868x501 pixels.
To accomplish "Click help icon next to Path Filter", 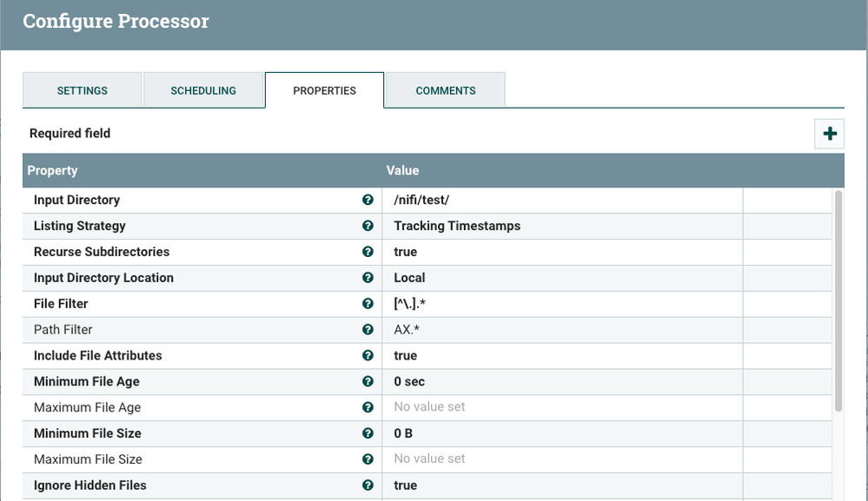I will pos(368,330).
